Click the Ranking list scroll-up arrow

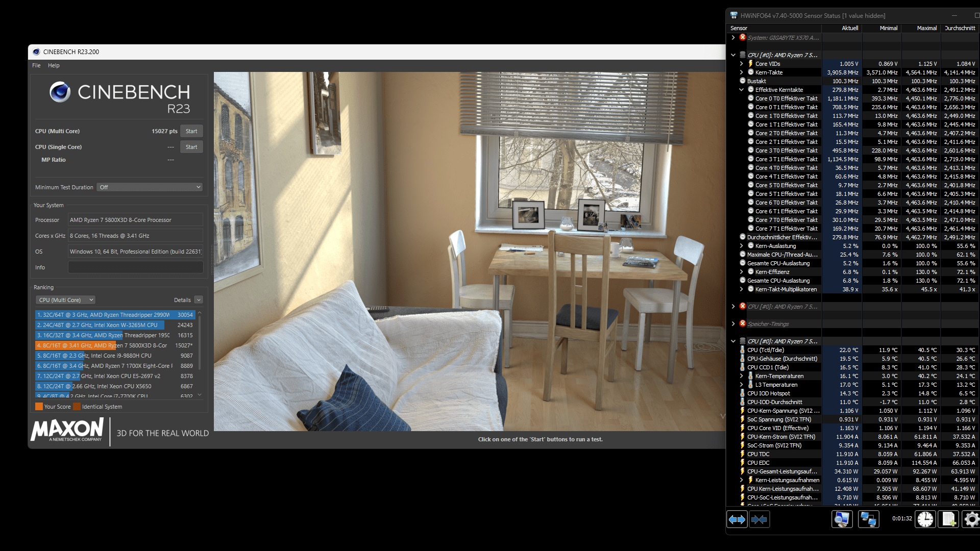coord(200,313)
